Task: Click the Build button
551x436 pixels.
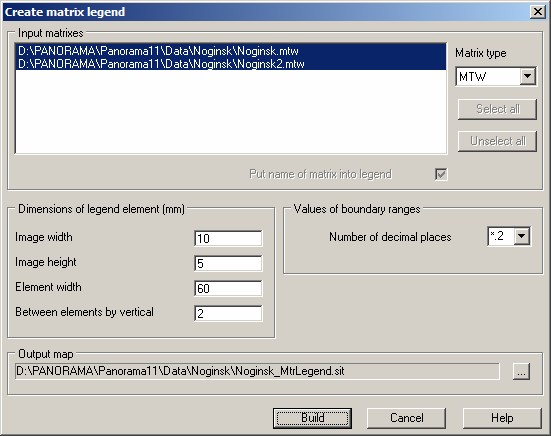Action: click(x=312, y=418)
